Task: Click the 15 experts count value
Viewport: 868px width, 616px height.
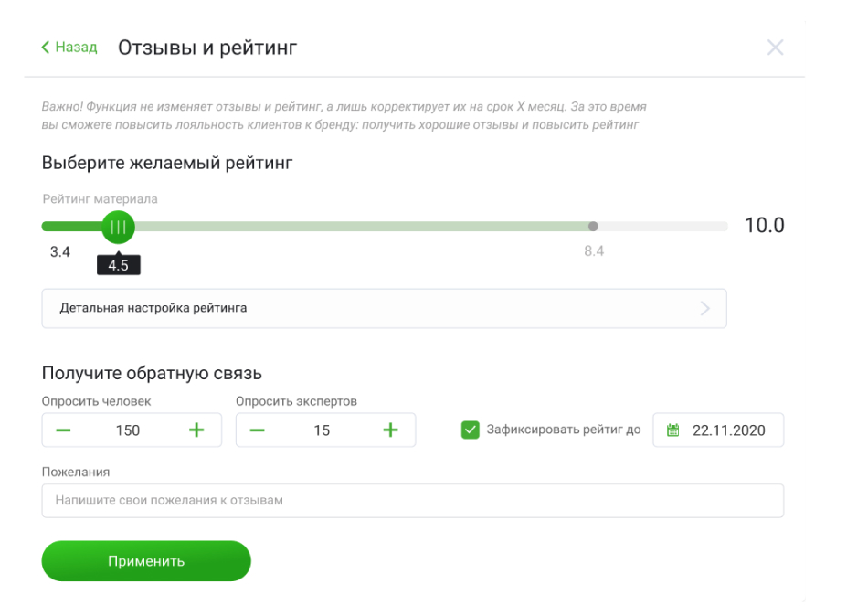Action: pos(322,430)
